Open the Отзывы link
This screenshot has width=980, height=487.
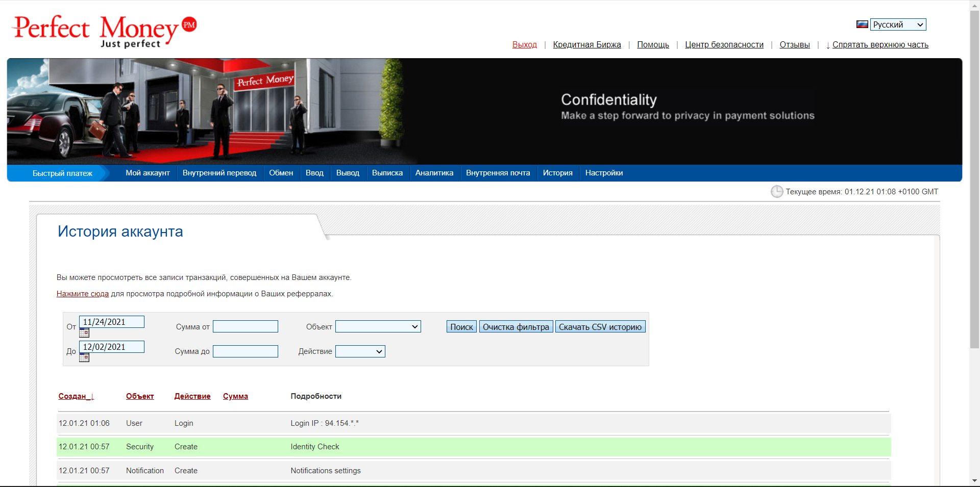coord(795,45)
